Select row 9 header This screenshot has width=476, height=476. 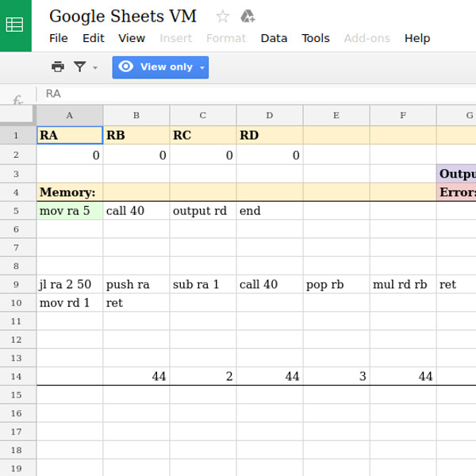[x=17, y=284]
